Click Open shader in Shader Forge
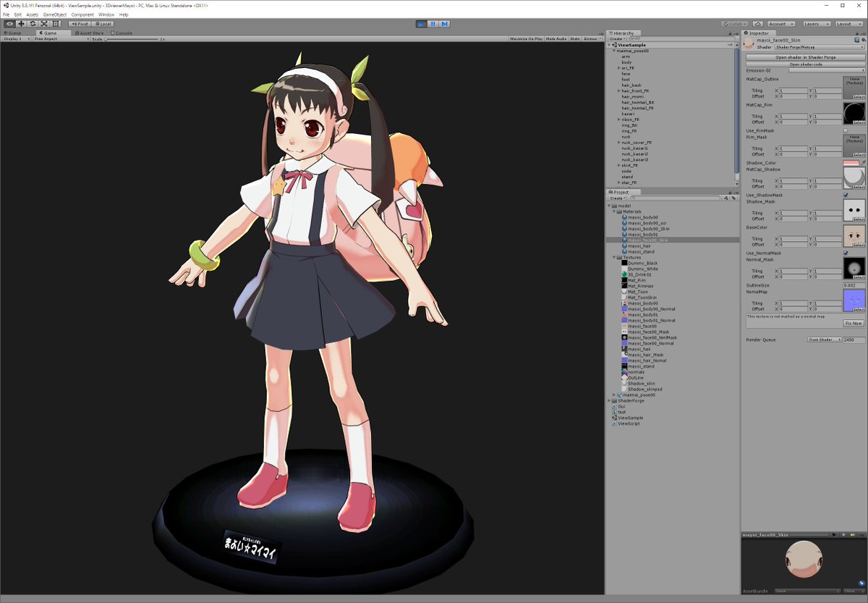 [805, 57]
